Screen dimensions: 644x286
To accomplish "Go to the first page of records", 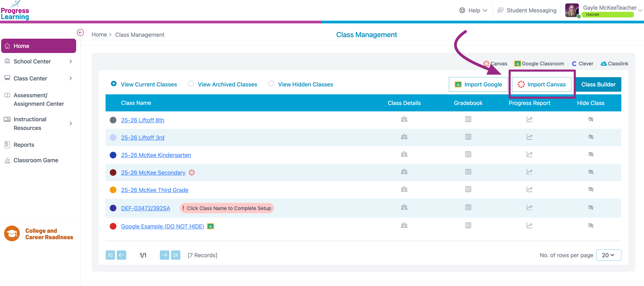I will click(x=110, y=255).
